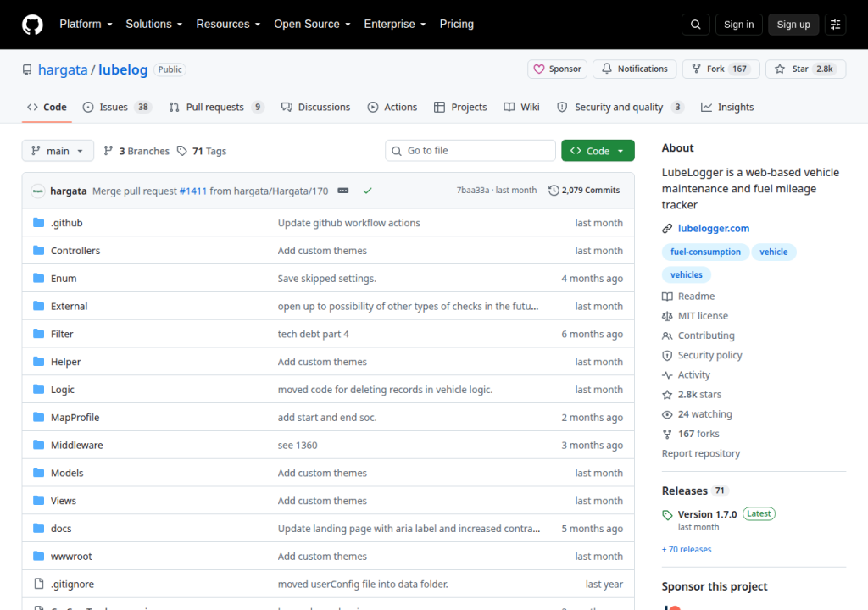The width and height of the screenshot is (868, 610).
Task: Click the wwwroot folder icon
Action: (38, 556)
